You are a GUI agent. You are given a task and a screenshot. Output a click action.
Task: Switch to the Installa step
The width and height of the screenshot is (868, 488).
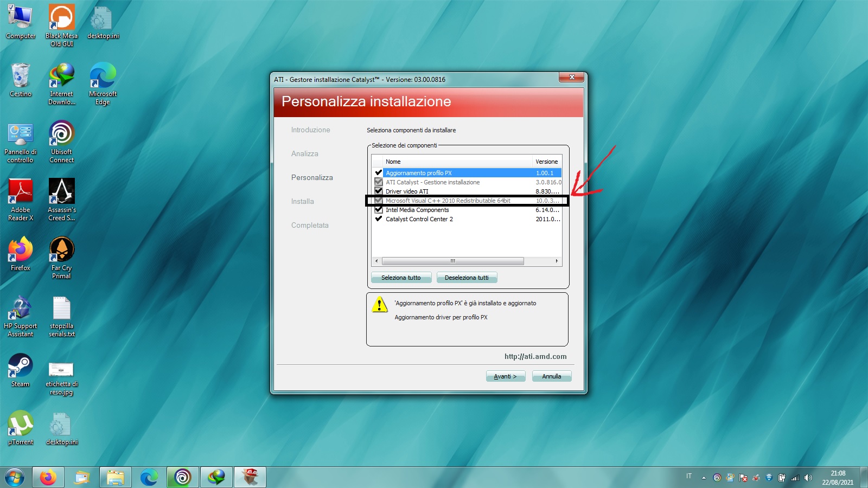click(x=302, y=201)
